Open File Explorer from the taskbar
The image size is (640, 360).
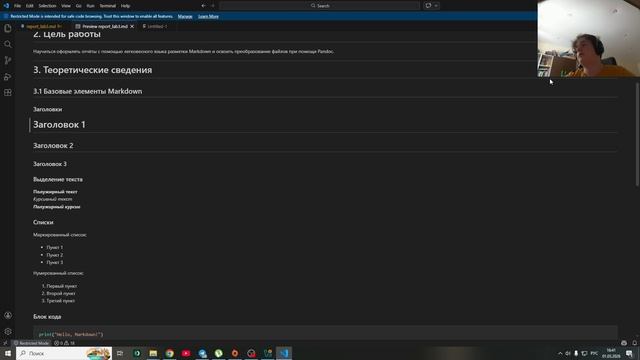point(153,353)
